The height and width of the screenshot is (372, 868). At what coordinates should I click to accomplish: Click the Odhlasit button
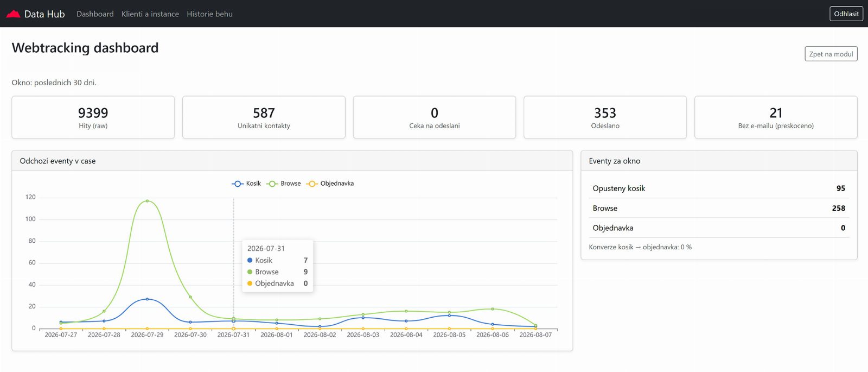pos(846,14)
